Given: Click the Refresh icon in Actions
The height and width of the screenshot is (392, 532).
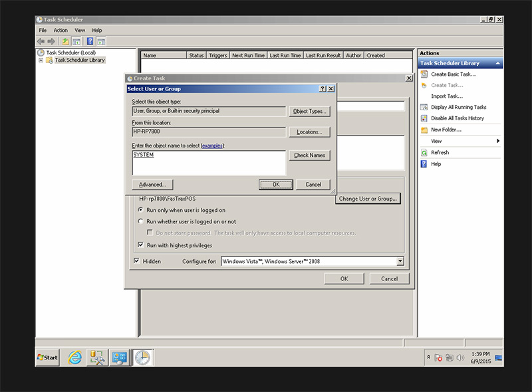Looking at the screenshot, I should pyautogui.click(x=424, y=153).
